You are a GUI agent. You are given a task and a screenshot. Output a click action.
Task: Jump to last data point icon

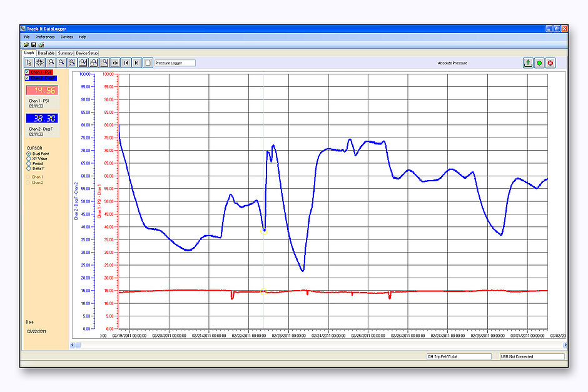[x=136, y=63]
